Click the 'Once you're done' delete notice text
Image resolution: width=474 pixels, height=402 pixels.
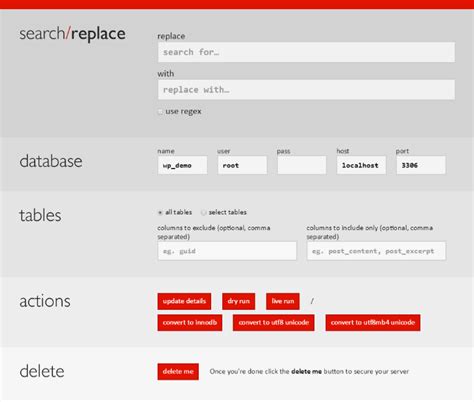tap(309, 372)
